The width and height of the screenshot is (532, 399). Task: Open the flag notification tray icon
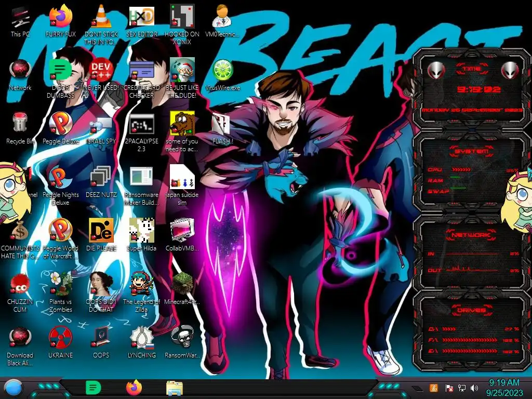click(449, 388)
